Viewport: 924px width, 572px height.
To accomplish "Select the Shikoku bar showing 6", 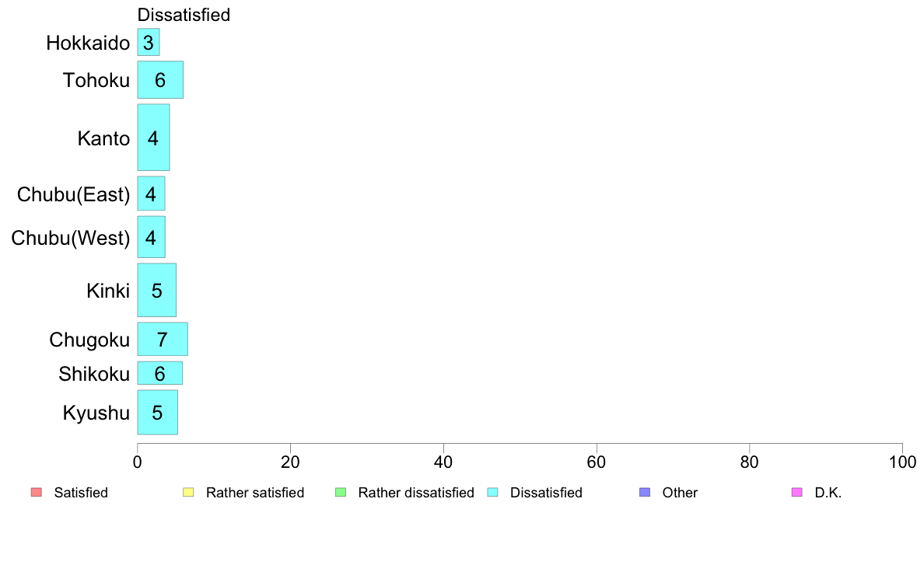I will [x=160, y=373].
